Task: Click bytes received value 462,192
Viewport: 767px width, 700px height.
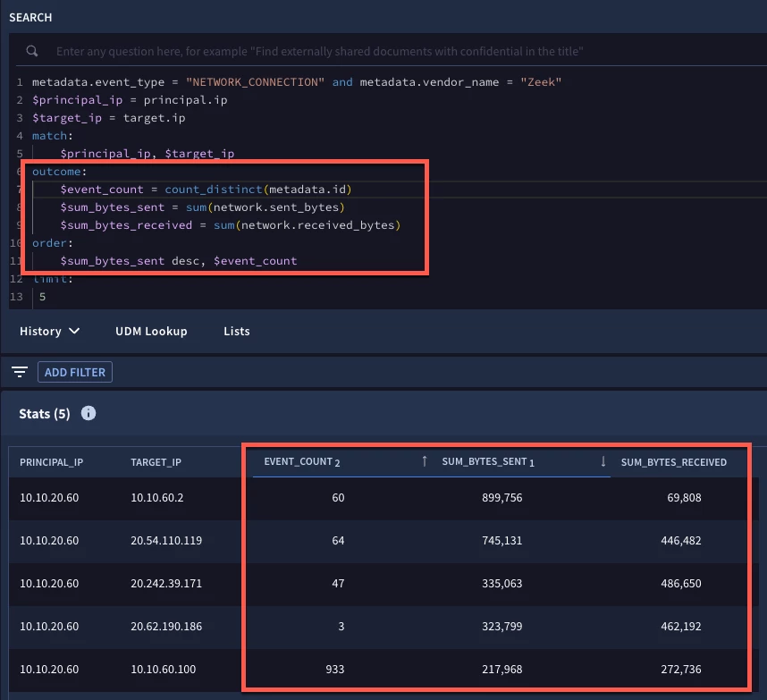Action: (x=681, y=626)
